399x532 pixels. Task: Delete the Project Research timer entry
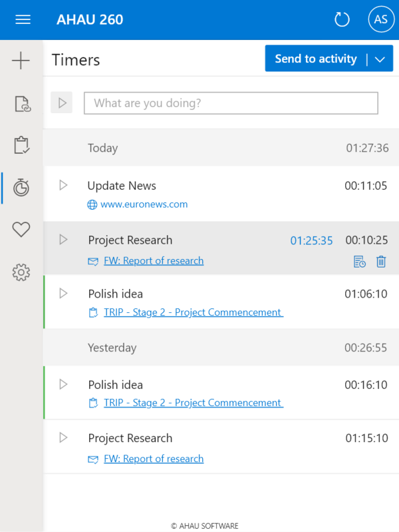click(x=381, y=262)
